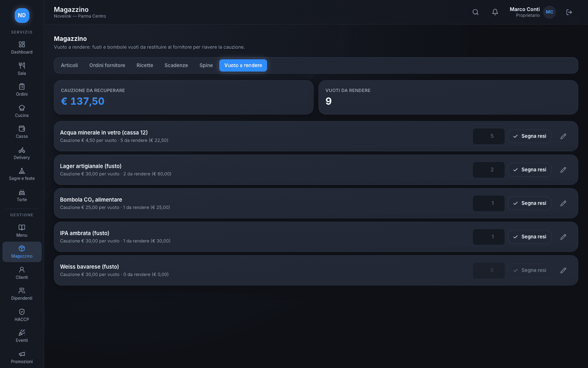Open the Cassa section

coord(22,132)
